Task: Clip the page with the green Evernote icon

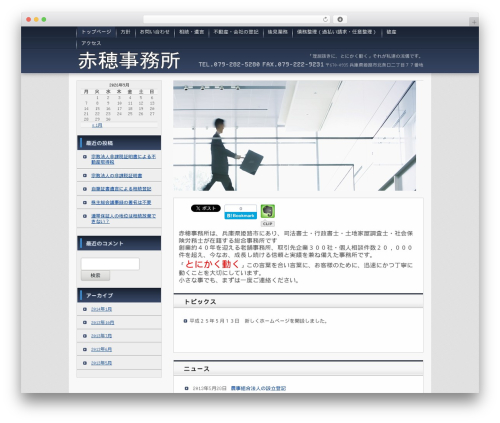Action: [268, 211]
